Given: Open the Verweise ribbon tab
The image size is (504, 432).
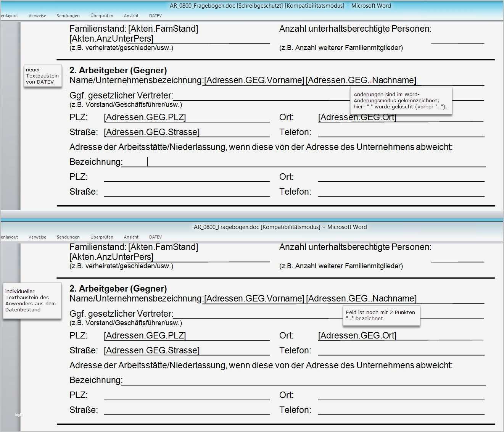Looking at the screenshot, I should (x=37, y=16).
